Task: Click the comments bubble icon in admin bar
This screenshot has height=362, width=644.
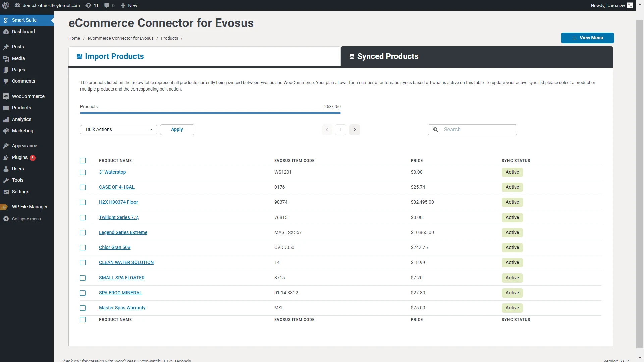Action: tap(107, 5)
